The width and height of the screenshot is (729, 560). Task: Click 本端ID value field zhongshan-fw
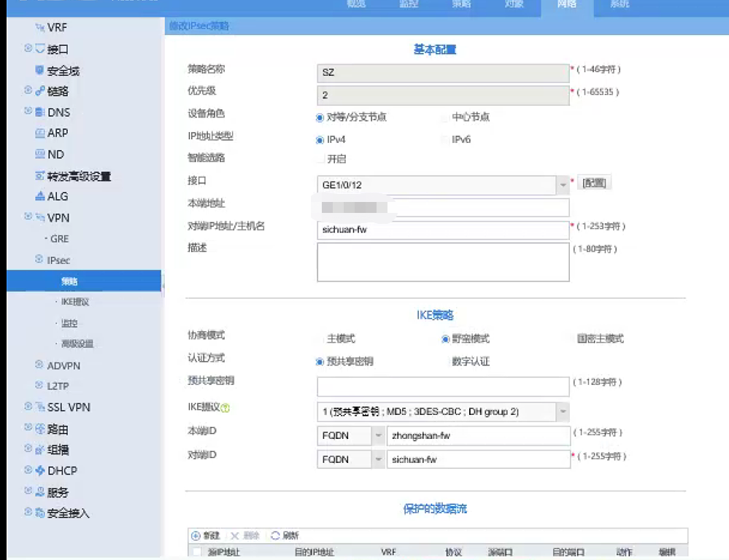point(479,435)
